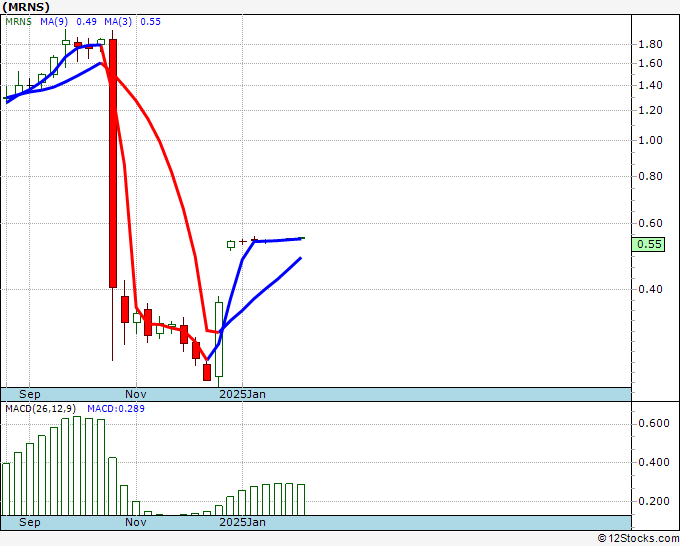Click the 1.40 price axis label
The image size is (680, 546).
650,85
